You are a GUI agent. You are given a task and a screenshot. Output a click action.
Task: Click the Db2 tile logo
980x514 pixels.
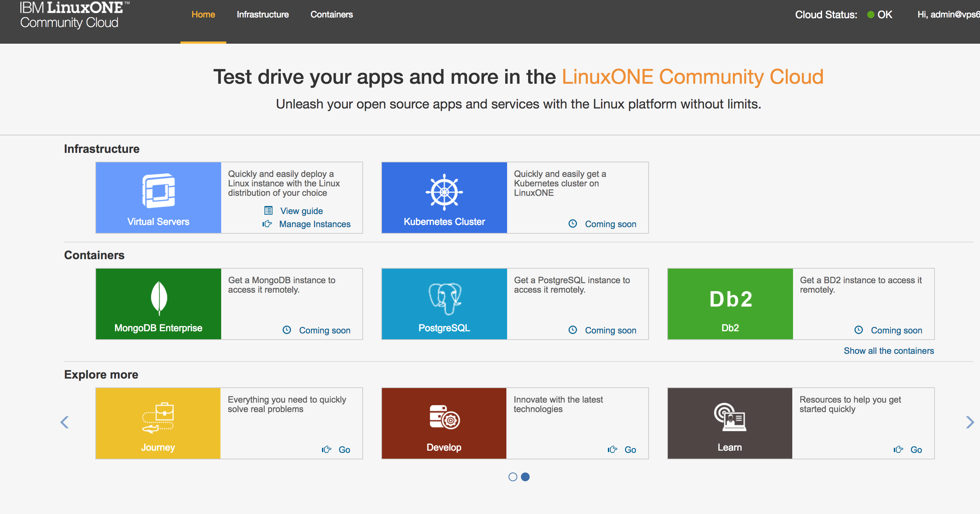click(x=730, y=298)
